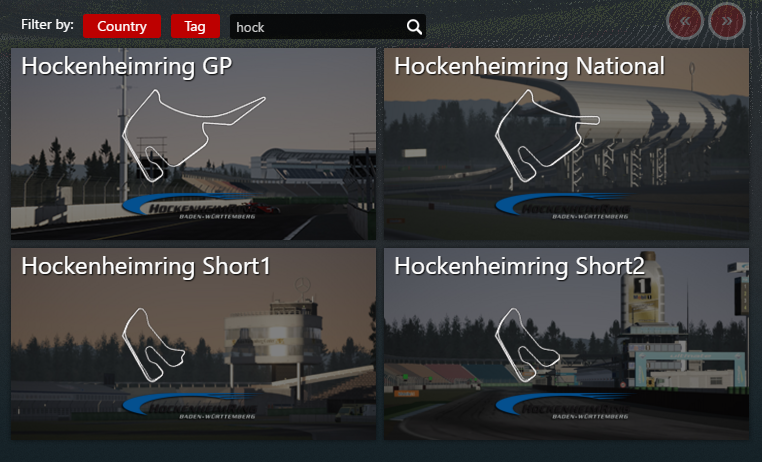
Task: Click Hockenheimring logo on Short1 card
Action: (x=190, y=406)
